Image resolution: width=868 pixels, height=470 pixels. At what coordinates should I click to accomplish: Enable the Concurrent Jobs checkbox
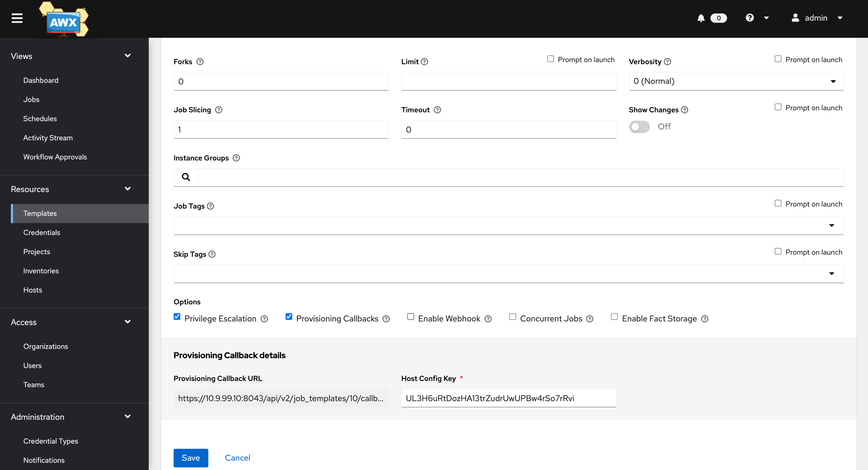click(x=513, y=317)
